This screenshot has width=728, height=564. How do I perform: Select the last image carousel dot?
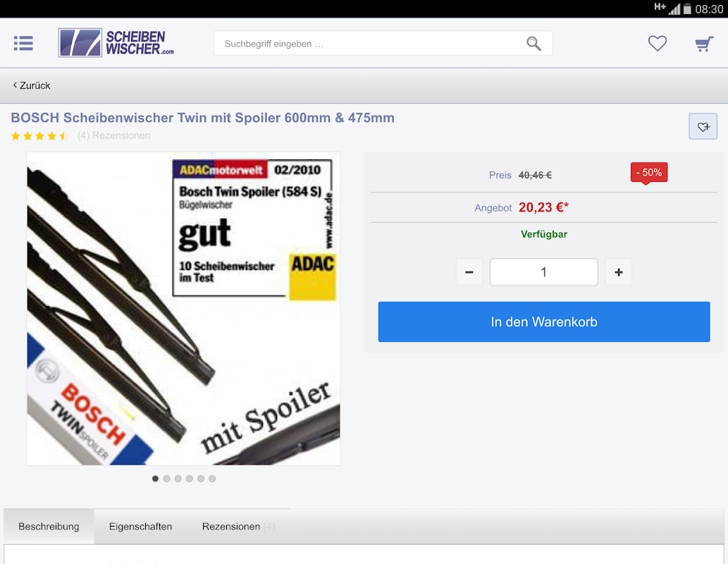(x=212, y=479)
